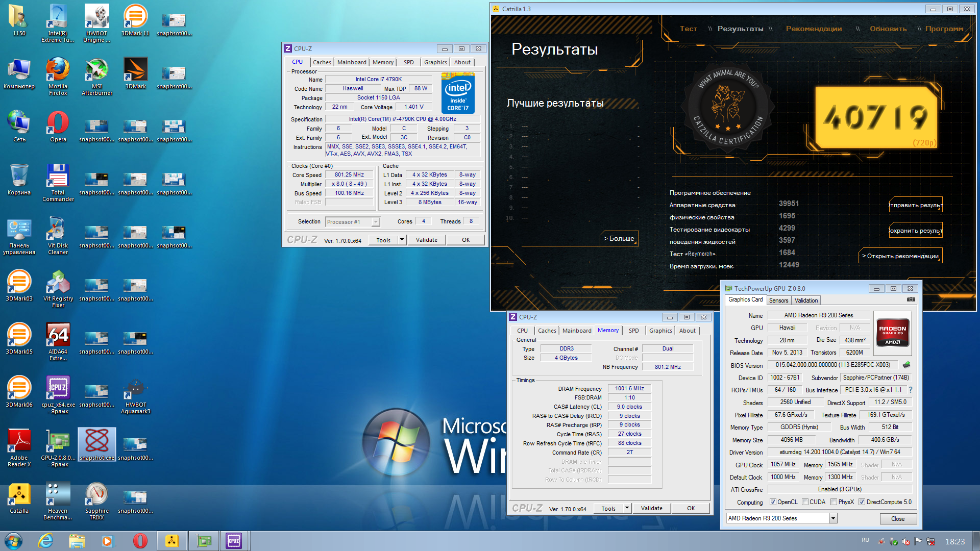980x551 pixels.
Task: Launch 3DMark 11 desktop shortcut
Action: click(135, 20)
